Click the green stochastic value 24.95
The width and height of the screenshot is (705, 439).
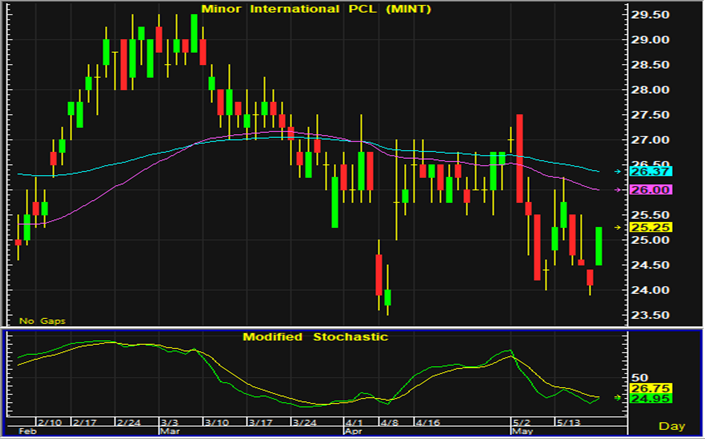[651, 399]
